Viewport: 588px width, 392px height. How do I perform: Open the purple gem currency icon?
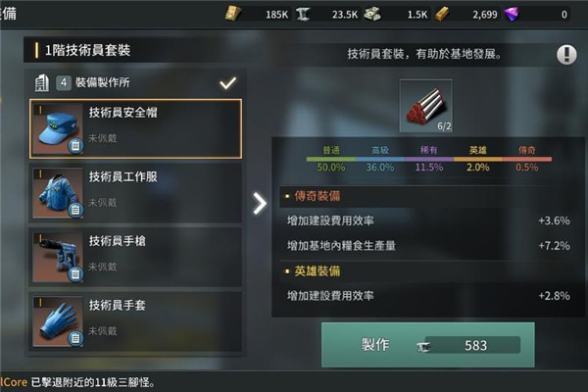(512, 15)
